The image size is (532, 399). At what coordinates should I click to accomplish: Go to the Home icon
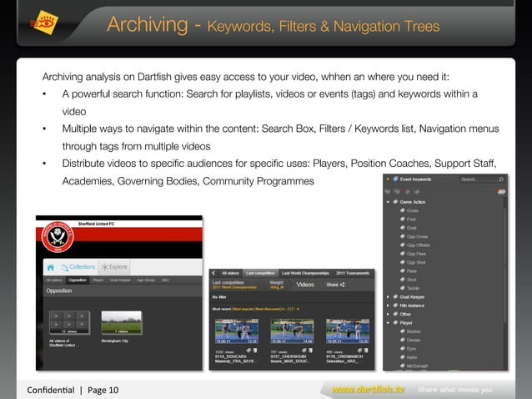(x=51, y=268)
